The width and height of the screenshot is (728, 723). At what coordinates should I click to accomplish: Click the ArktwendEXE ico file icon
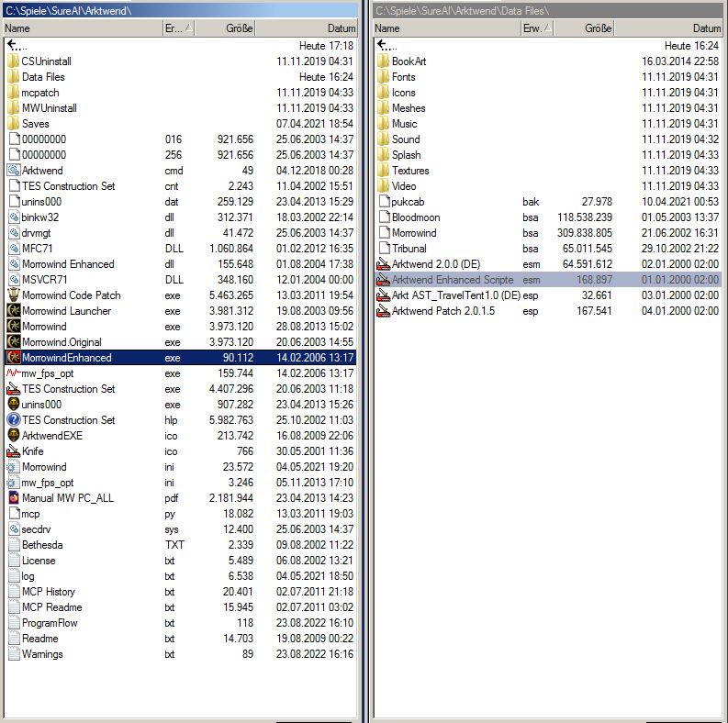[14, 436]
